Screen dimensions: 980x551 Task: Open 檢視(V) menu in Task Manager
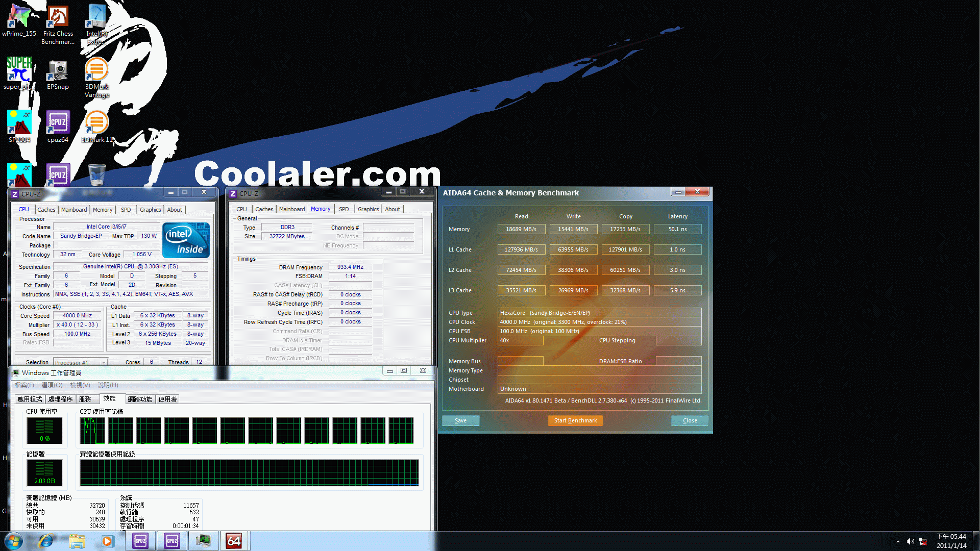coord(80,385)
